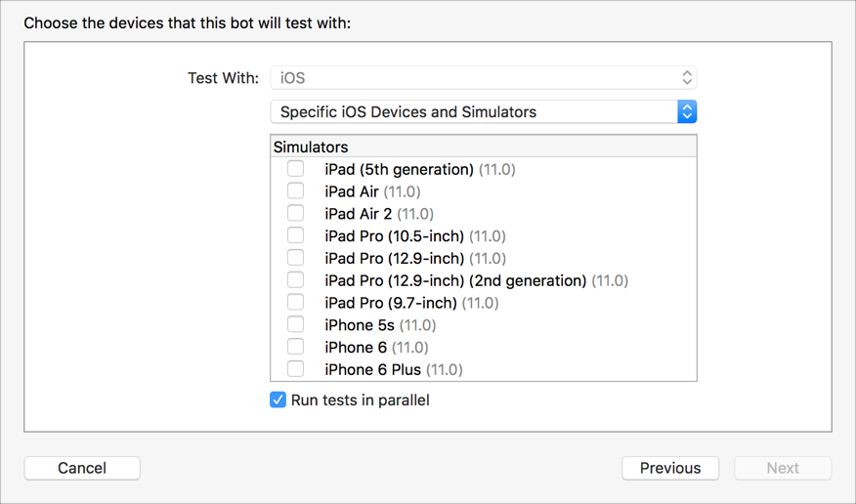The height and width of the screenshot is (504, 856).
Task: Open the Test With iOS dropdown
Action: pos(483,78)
